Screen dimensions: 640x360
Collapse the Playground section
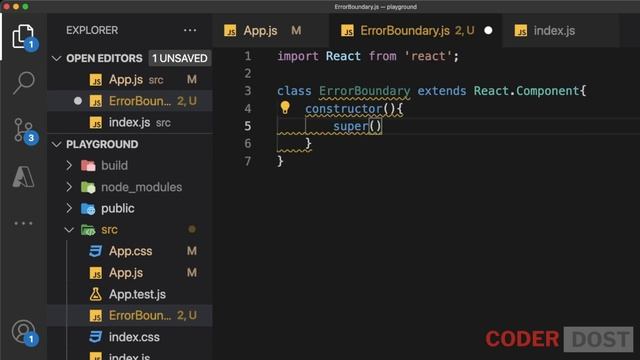point(56,144)
